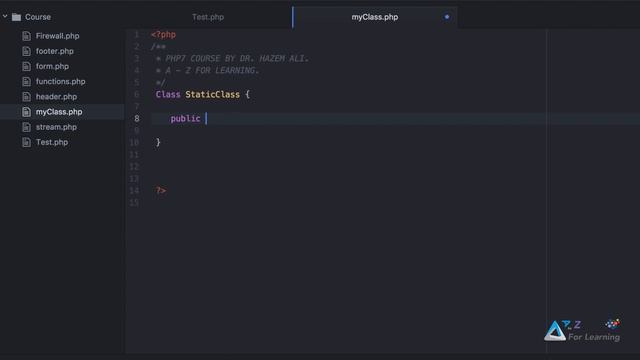This screenshot has height=360, width=640.
Task: Open footer.php in the sidebar
Action: [x=55, y=51]
